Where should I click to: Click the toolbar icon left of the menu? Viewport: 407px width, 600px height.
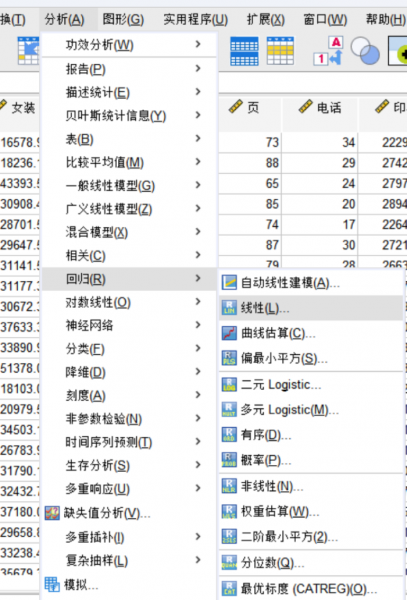click(x=28, y=50)
